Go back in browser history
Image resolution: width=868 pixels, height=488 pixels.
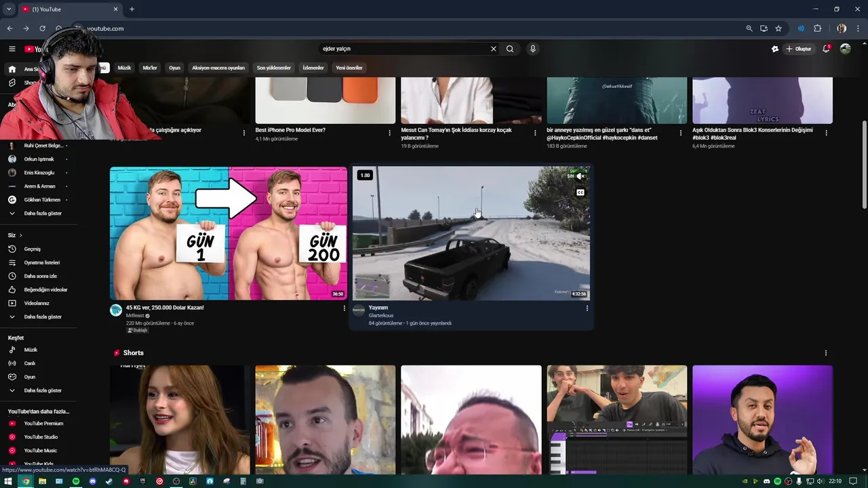9,28
